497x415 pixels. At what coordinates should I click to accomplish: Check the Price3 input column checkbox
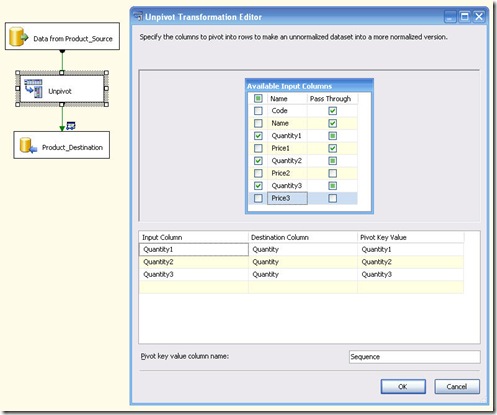coord(258,198)
